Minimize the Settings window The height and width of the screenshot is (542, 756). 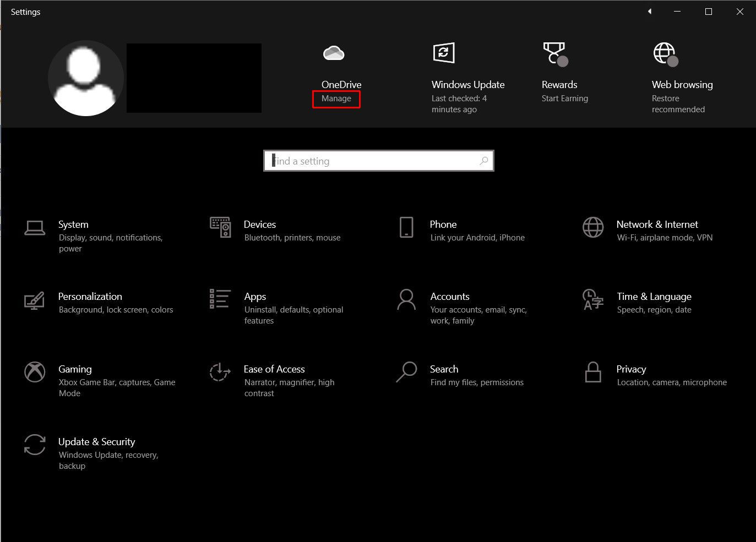678,12
